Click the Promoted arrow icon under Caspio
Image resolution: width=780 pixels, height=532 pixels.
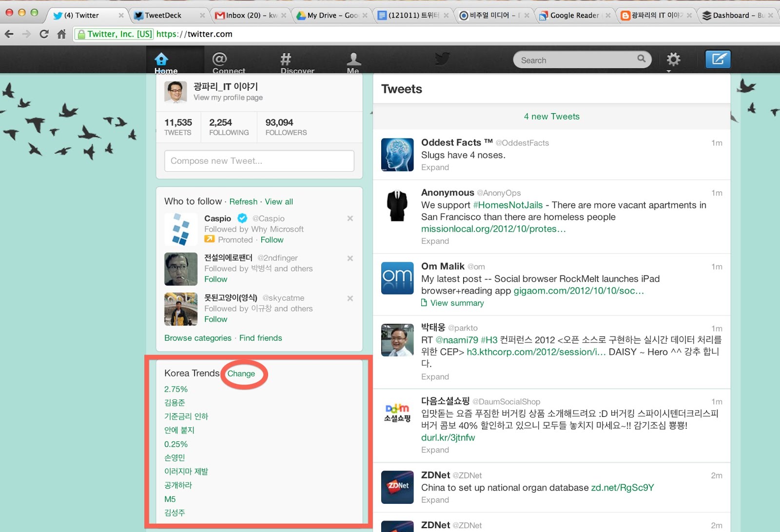[210, 239]
